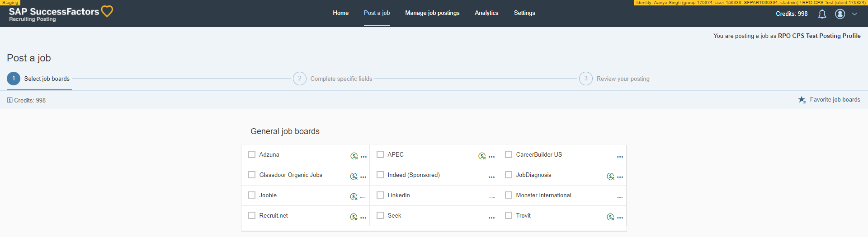Screen dimensions: 868x237
Task: Click the Favorite job boards star icon
Action: (802, 100)
